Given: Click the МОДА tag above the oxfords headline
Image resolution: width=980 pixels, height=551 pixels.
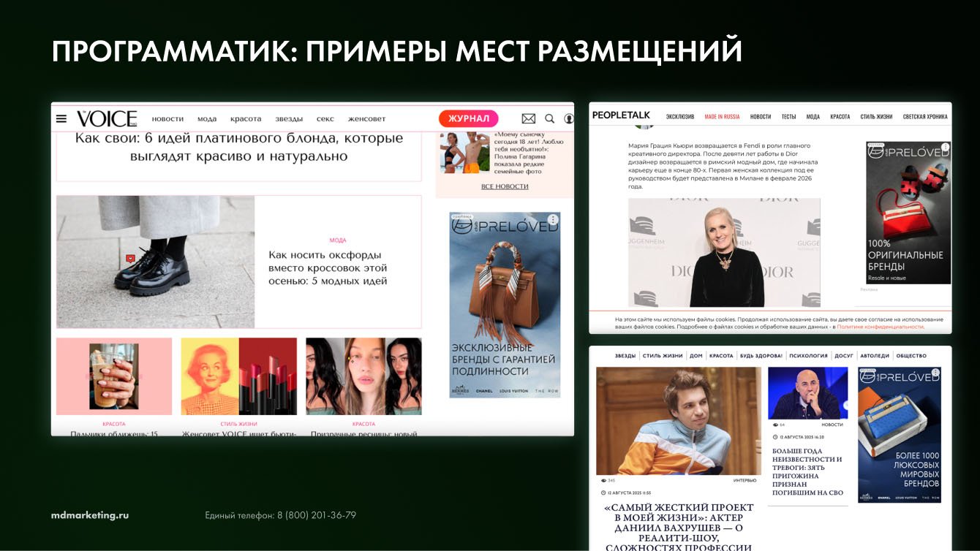Looking at the screenshot, I should tap(338, 240).
